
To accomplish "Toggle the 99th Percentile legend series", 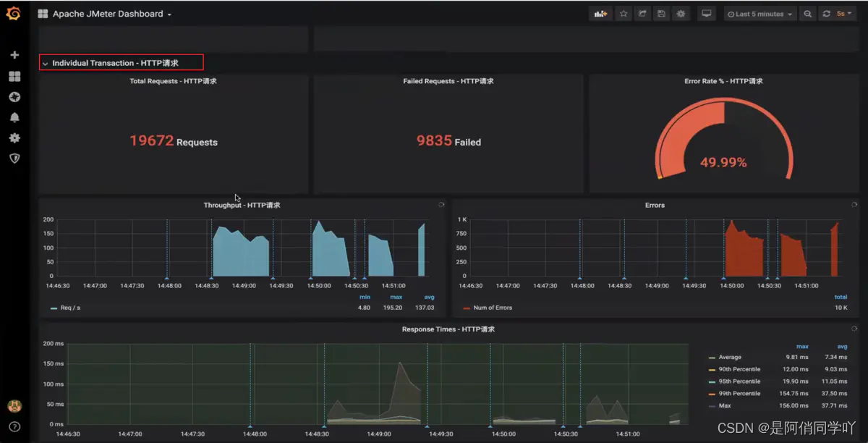I will pos(739,394).
